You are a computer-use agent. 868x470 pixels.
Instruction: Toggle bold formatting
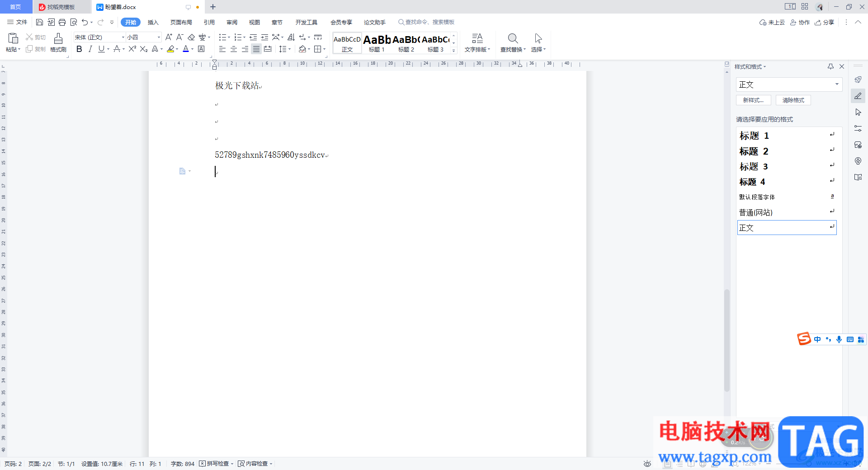79,49
